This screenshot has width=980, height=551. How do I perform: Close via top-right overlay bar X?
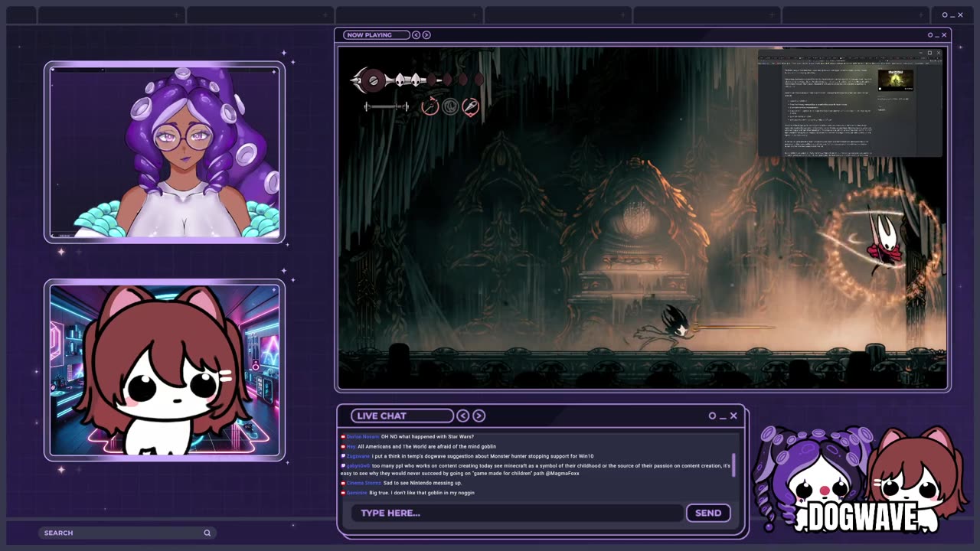pyautogui.click(x=960, y=15)
